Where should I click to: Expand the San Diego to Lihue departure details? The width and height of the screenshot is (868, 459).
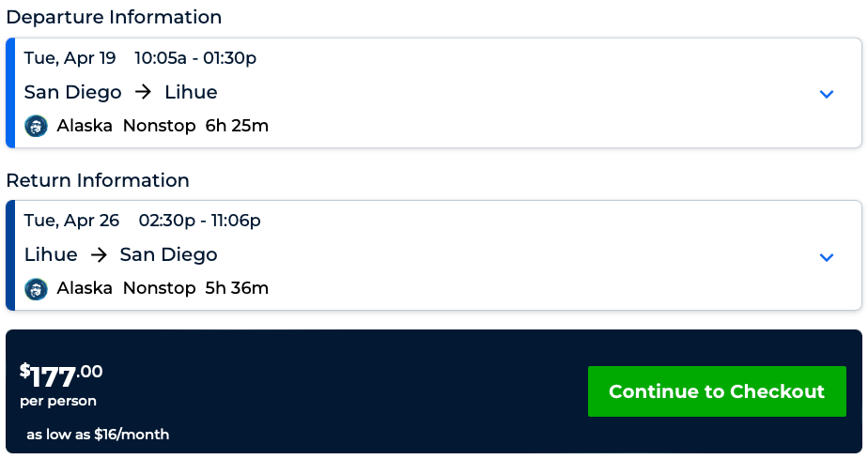827,94
